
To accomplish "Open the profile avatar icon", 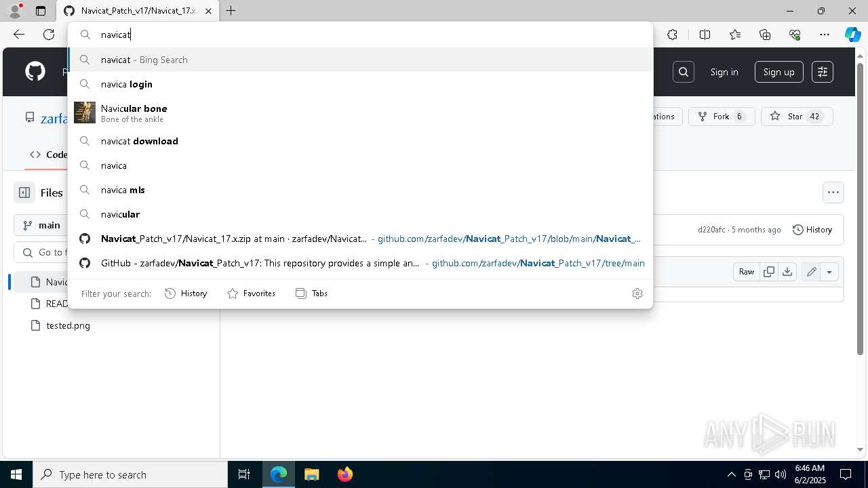I will pos(15,11).
